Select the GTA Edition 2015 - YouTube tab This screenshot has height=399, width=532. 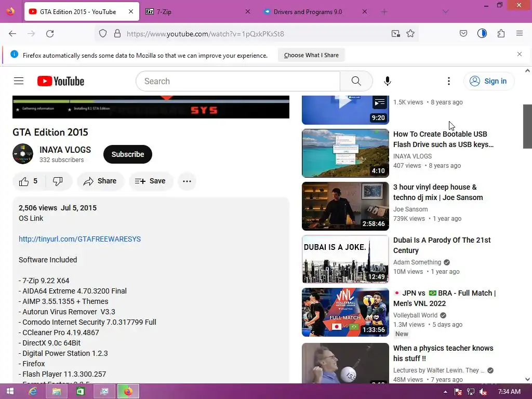82,11
